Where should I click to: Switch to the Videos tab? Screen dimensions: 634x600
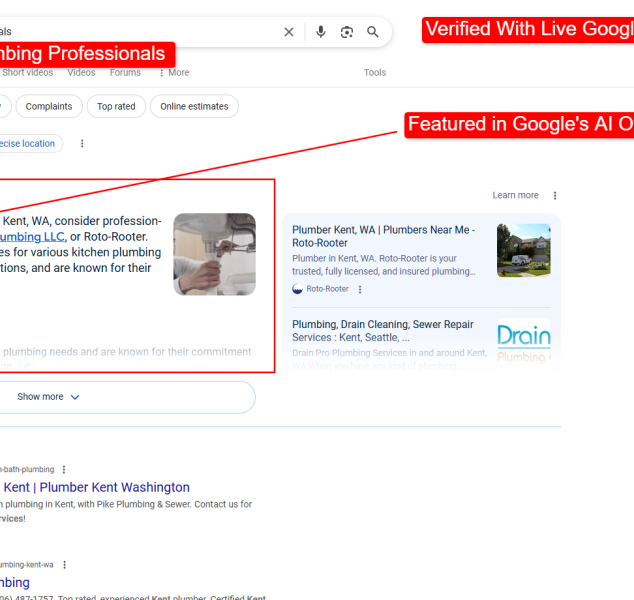81,72
